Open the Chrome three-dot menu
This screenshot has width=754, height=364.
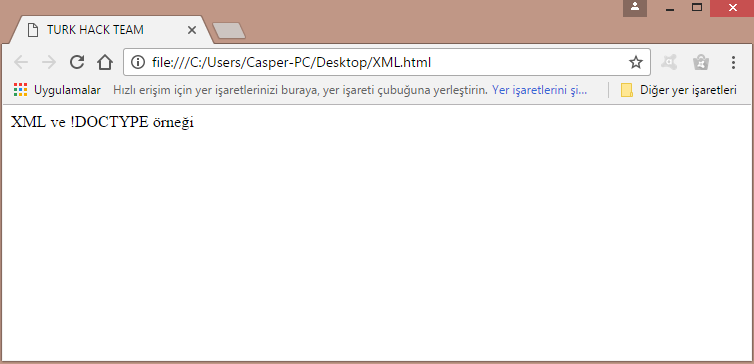(733, 62)
